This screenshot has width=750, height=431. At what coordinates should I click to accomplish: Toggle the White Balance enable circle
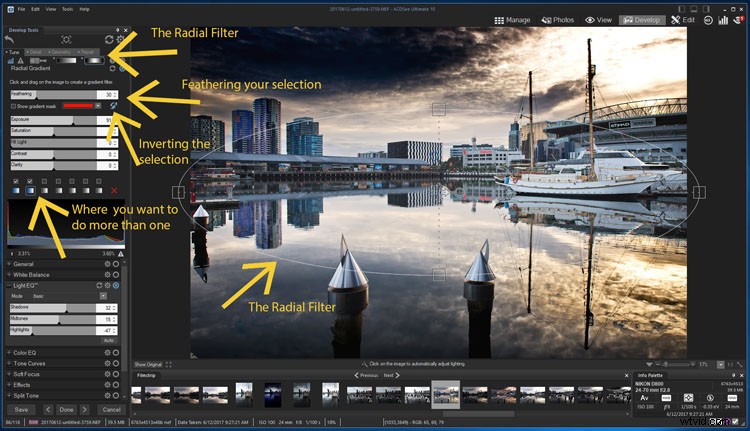(116, 275)
